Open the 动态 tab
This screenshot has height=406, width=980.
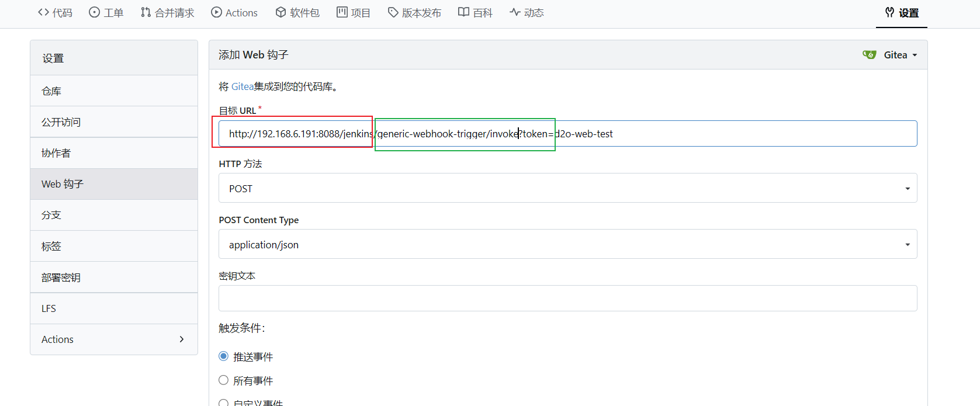click(x=527, y=13)
